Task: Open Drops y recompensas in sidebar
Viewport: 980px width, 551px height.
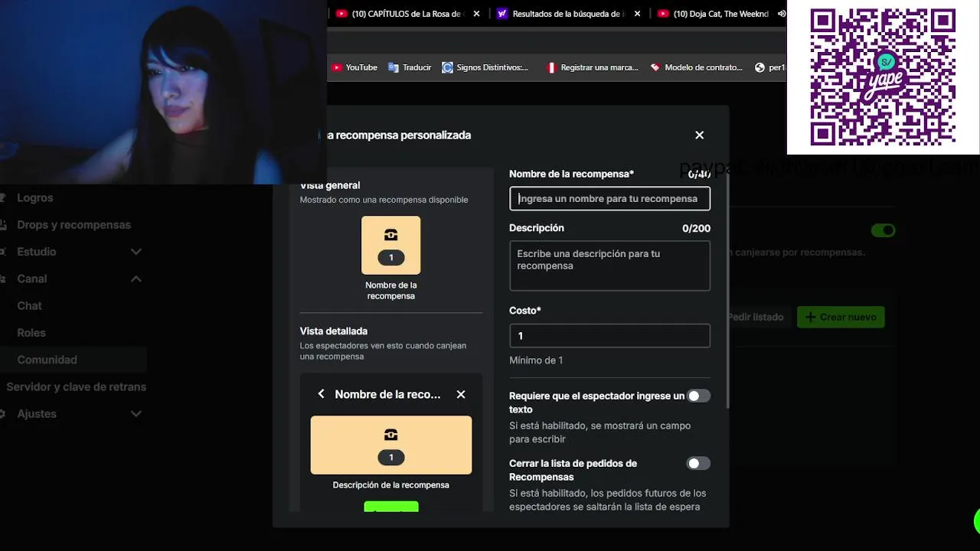Action: [73, 224]
